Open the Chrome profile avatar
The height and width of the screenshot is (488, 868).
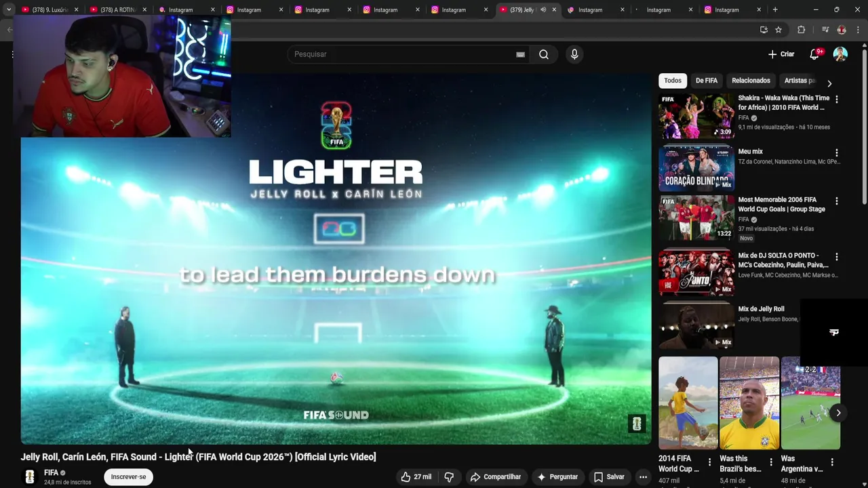click(842, 30)
